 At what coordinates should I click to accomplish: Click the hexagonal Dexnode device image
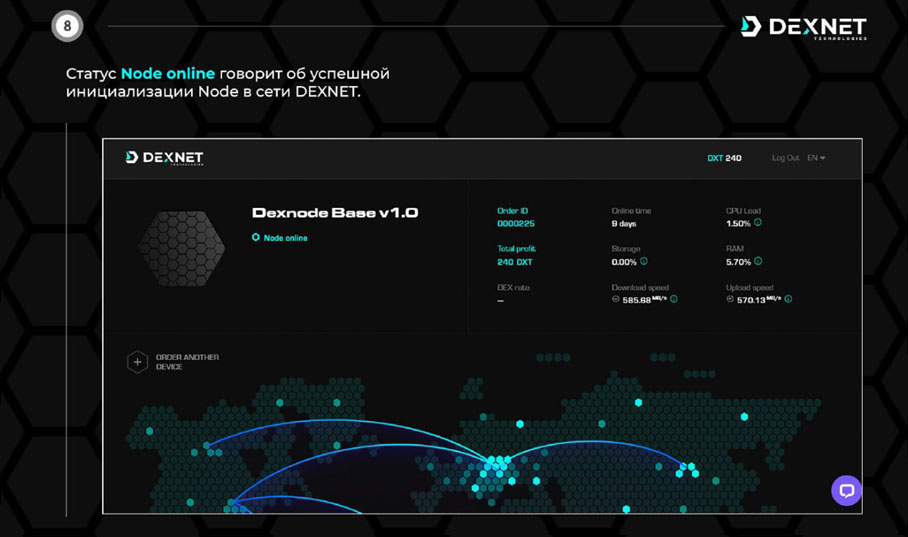181,248
